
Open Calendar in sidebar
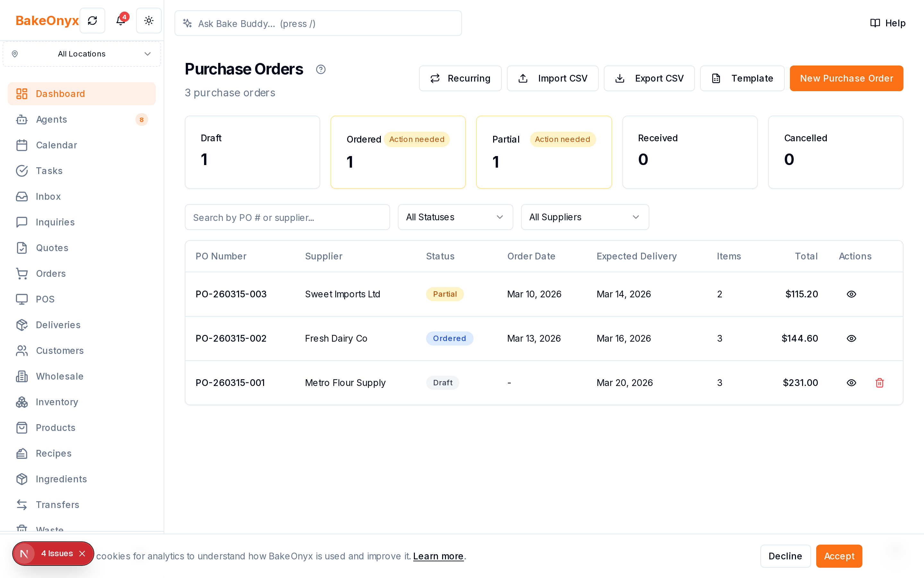(x=82, y=145)
